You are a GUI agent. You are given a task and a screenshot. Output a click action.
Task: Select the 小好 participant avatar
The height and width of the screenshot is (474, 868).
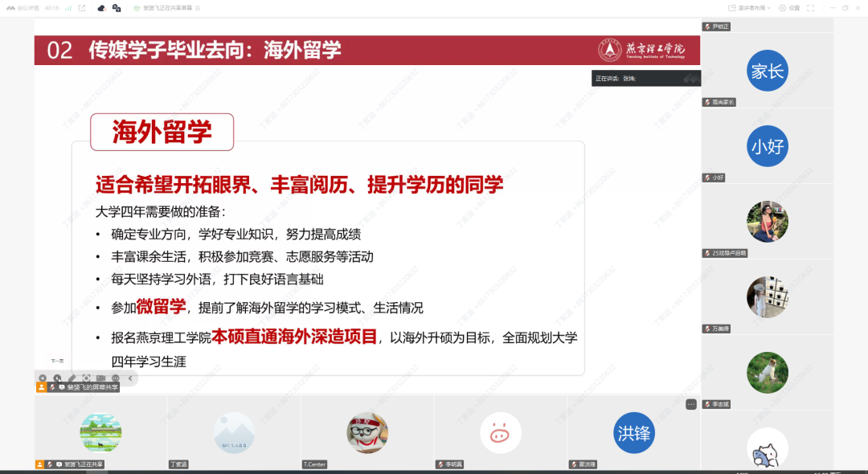(768, 146)
